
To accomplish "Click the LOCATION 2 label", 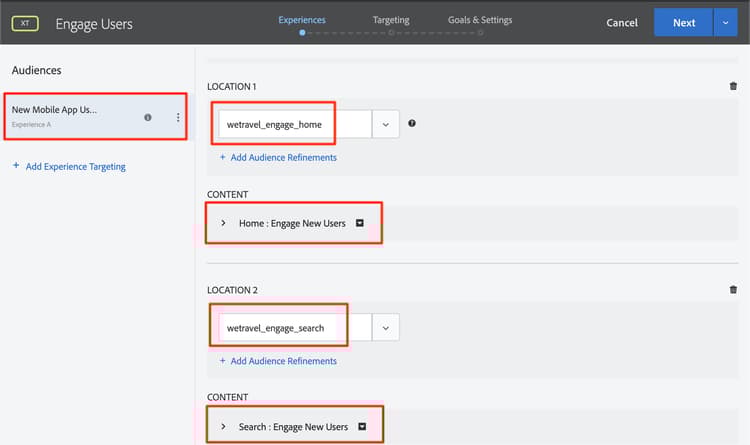I will 232,290.
